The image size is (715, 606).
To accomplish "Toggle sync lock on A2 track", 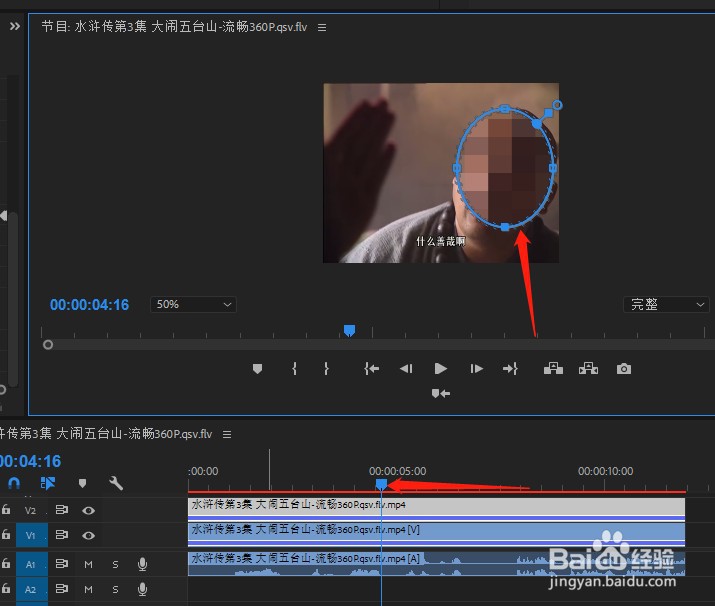I will (62, 589).
